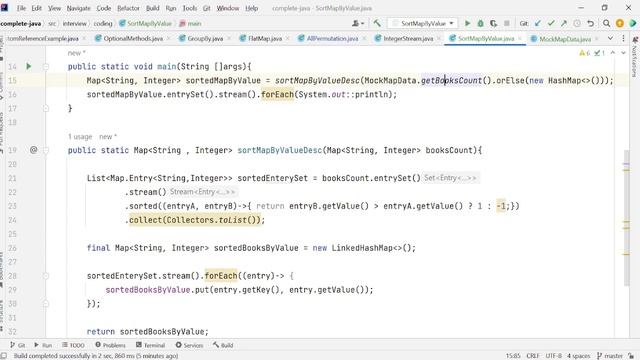This screenshot has height=360, width=640.
Task: Collapse main method fold marker on line 14
Action: click(x=46, y=67)
